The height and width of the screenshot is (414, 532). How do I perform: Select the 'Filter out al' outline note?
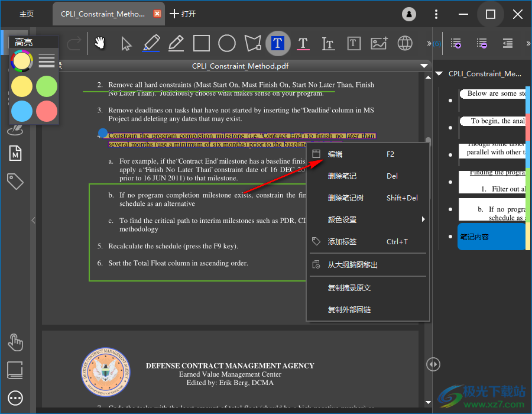(x=492, y=182)
